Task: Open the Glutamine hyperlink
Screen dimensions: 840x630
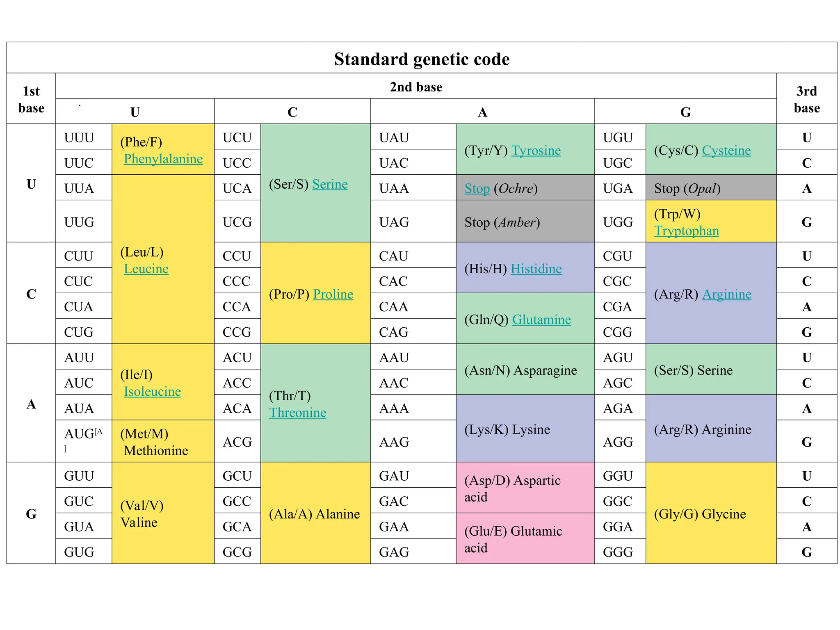Action: (x=541, y=320)
